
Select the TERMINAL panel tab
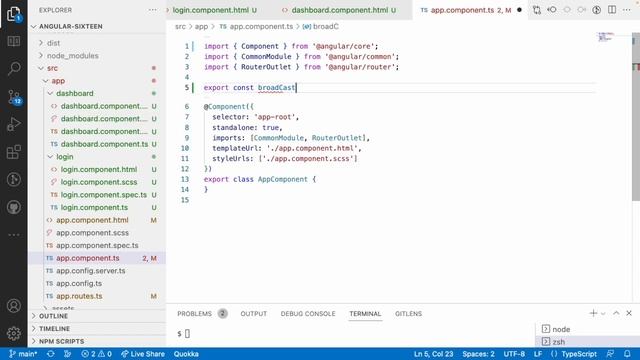pyautogui.click(x=365, y=313)
